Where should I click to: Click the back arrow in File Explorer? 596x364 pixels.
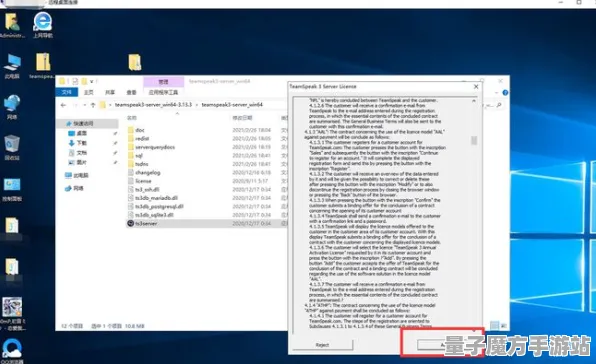tap(63, 105)
